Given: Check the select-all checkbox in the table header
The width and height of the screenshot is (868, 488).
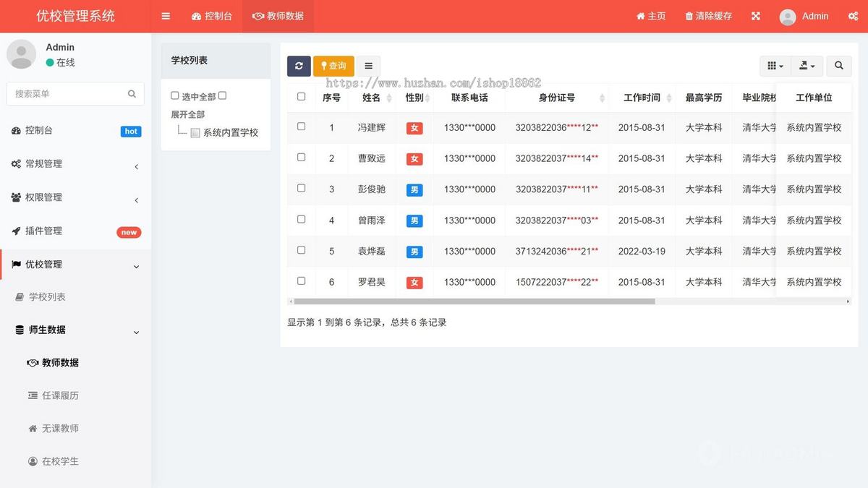Looking at the screenshot, I should [x=301, y=97].
